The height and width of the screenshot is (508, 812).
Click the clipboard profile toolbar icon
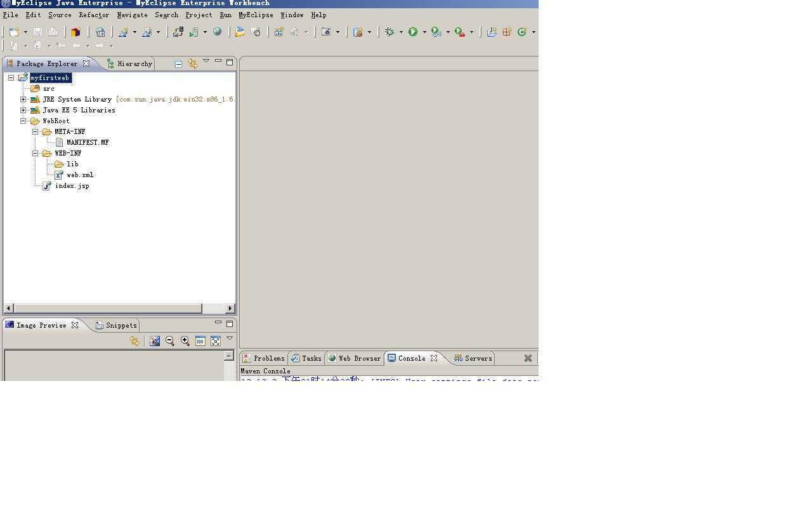[x=358, y=32]
